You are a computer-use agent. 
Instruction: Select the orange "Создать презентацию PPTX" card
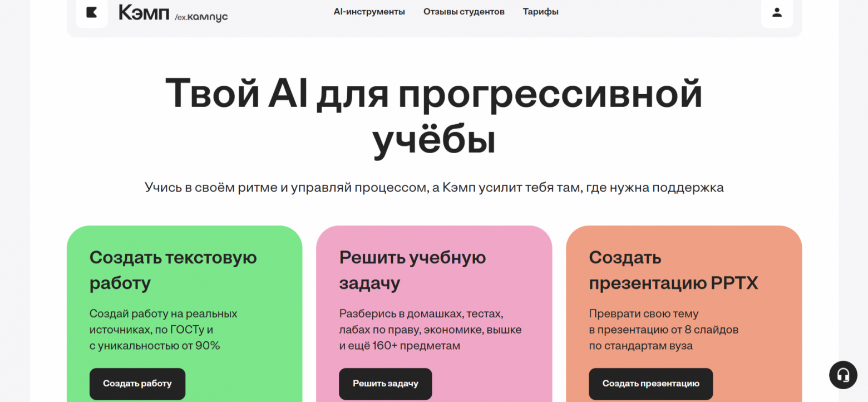pos(684,312)
